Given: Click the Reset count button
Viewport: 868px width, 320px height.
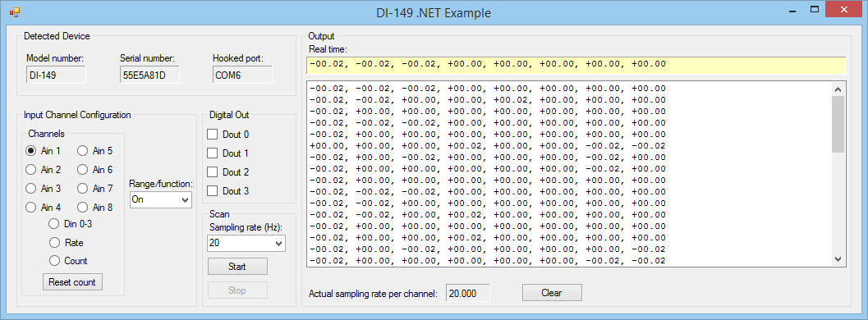Looking at the screenshot, I should coord(72,282).
